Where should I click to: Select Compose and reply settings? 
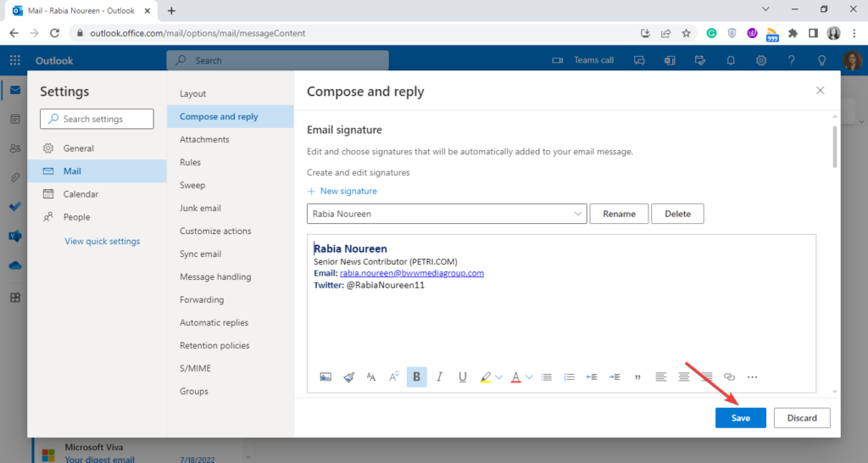tap(231, 117)
